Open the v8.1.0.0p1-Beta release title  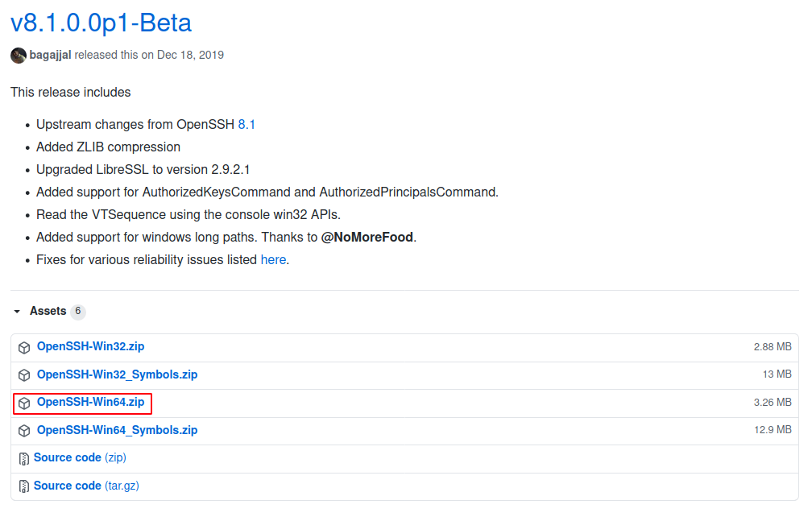[x=101, y=22]
